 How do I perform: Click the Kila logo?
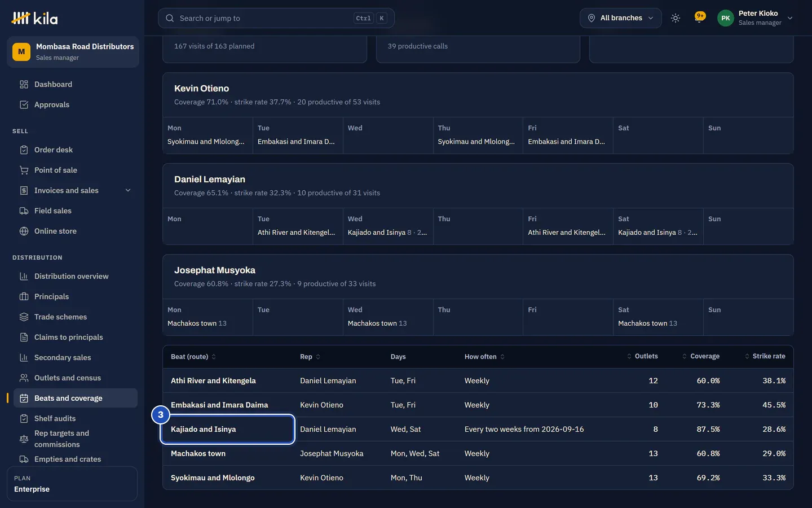tap(34, 18)
